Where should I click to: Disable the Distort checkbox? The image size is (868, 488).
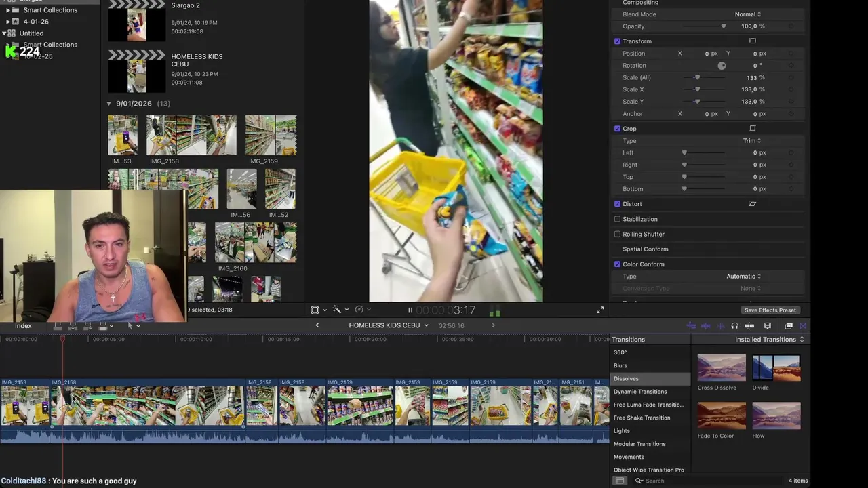click(x=617, y=204)
